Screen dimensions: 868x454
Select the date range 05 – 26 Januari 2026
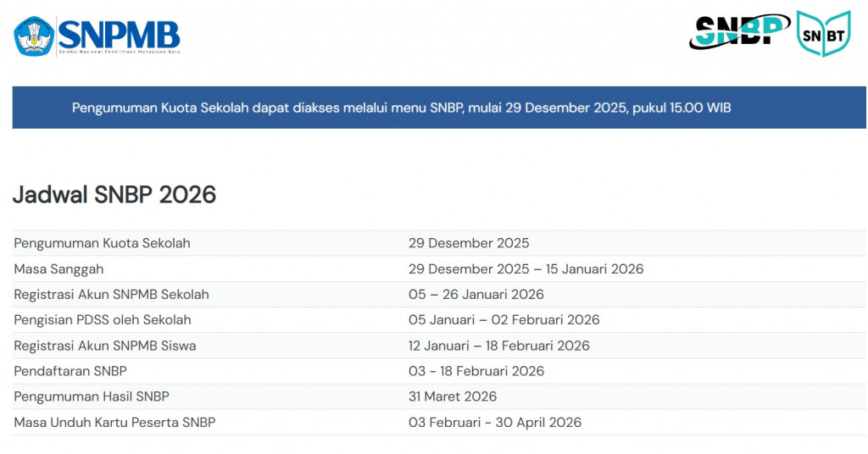476,295
